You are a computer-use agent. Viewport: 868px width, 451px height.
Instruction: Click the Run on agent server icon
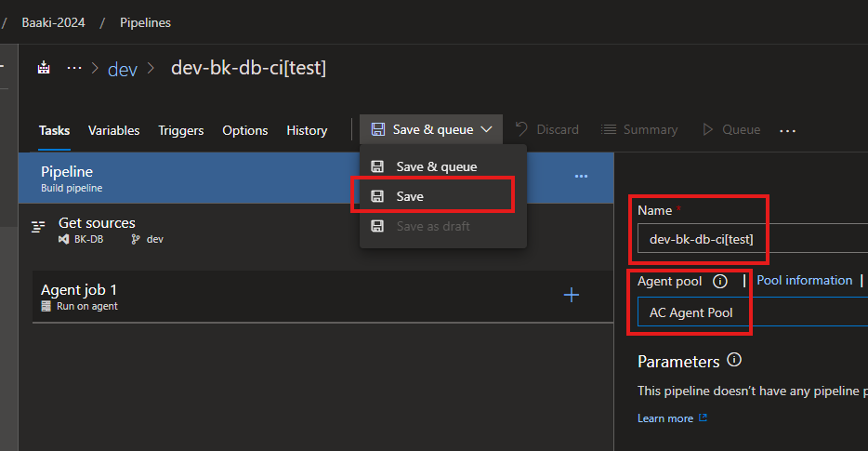pos(46,306)
